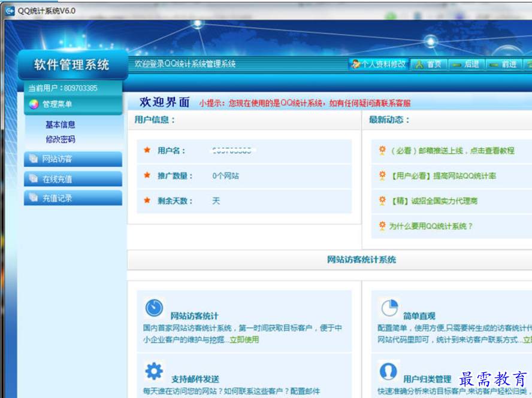Click the user icon for 用户归类管理

tap(388, 371)
